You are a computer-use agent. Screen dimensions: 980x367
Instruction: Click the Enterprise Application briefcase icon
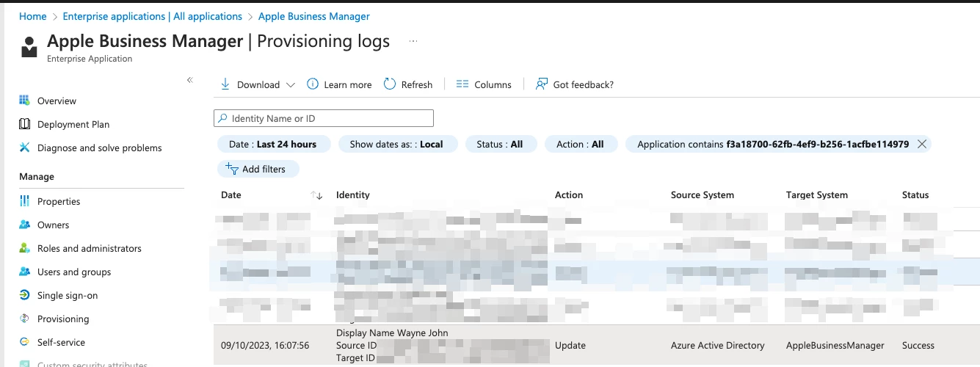point(29,46)
